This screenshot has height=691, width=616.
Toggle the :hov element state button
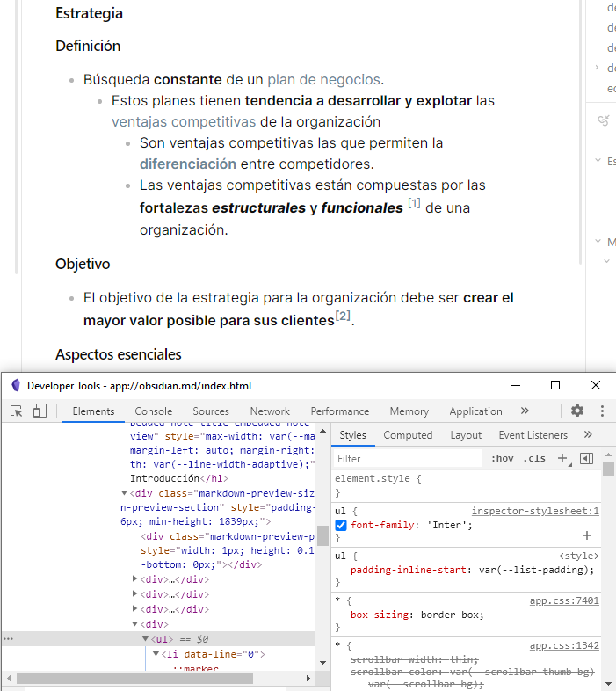pos(503,458)
